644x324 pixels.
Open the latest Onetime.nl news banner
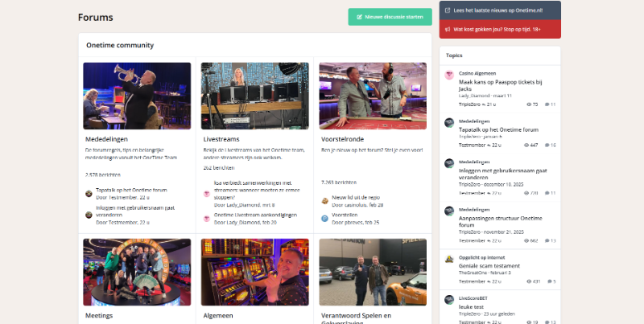pyautogui.click(x=499, y=10)
